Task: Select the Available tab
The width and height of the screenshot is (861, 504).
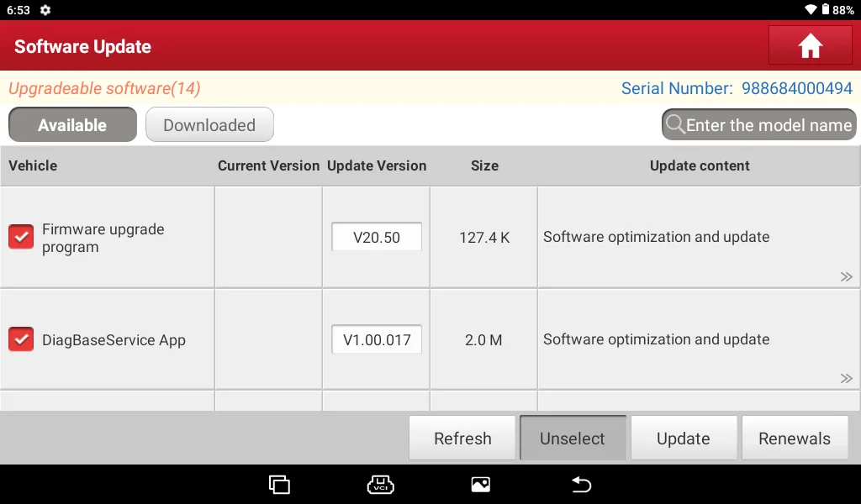Action: point(72,124)
